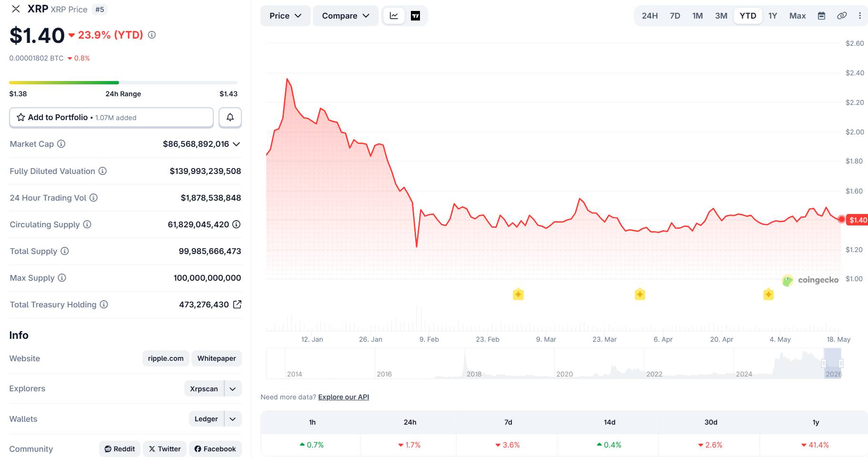Image resolution: width=868 pixels, height=458 pixels.
Task: Open the YTD percentage info tooltip icon
Action: [x=152, y=35]
